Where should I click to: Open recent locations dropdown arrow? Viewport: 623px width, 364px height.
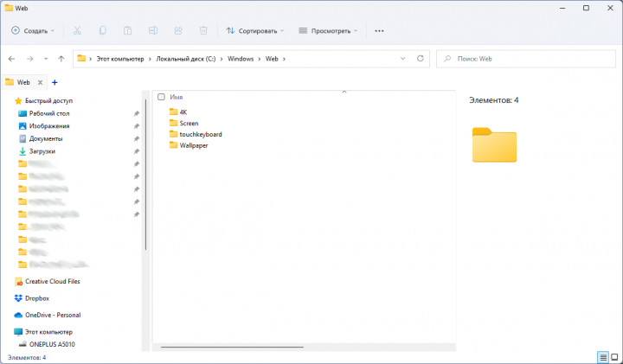click(x=46, y=59)
